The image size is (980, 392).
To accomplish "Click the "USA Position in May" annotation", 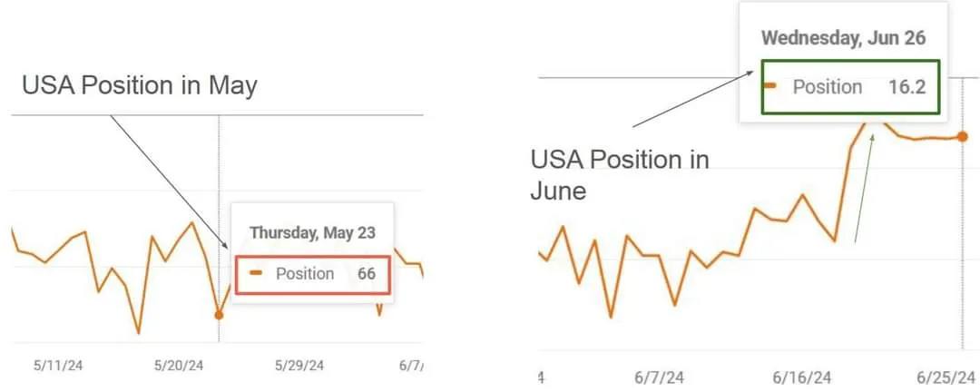I will (140, 86).
